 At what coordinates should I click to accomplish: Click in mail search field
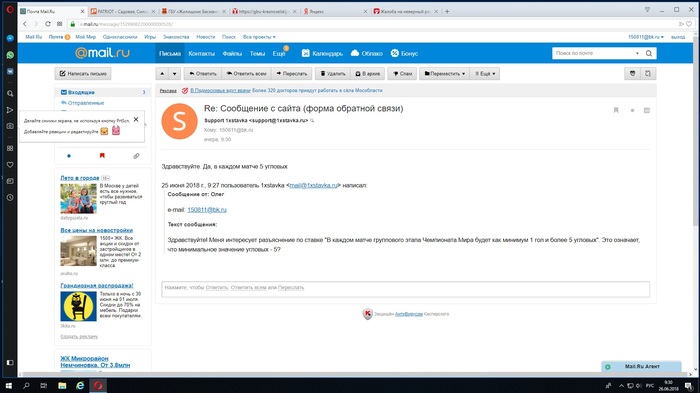click(x=593, y=53)
